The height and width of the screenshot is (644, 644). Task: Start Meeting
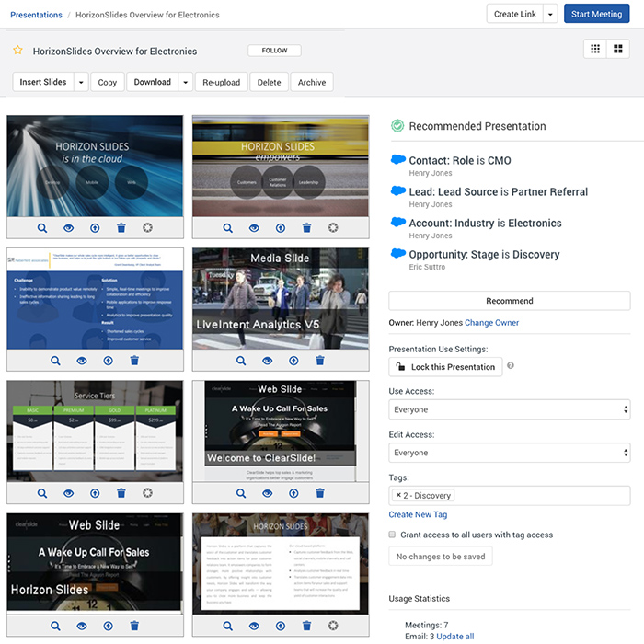(596, 14)
